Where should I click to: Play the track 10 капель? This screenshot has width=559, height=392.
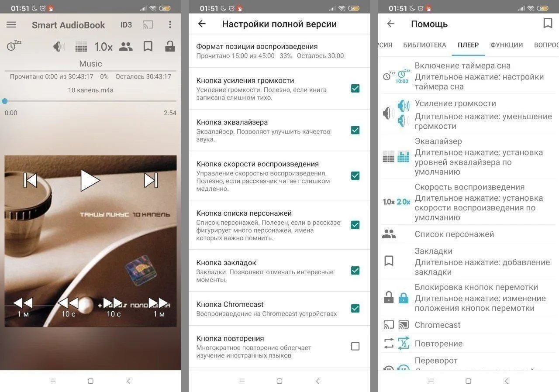90,180
